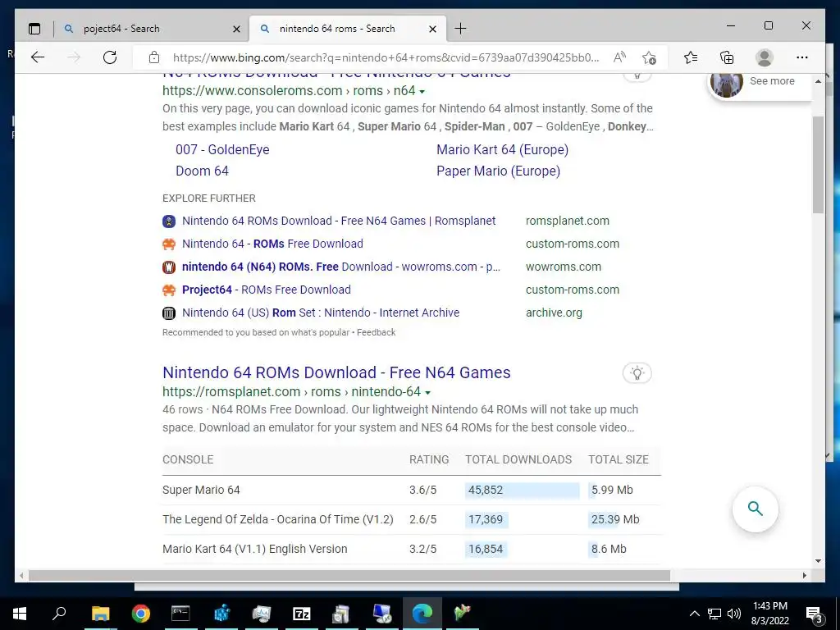Click the Feedback link

click(x=376, y=333)
